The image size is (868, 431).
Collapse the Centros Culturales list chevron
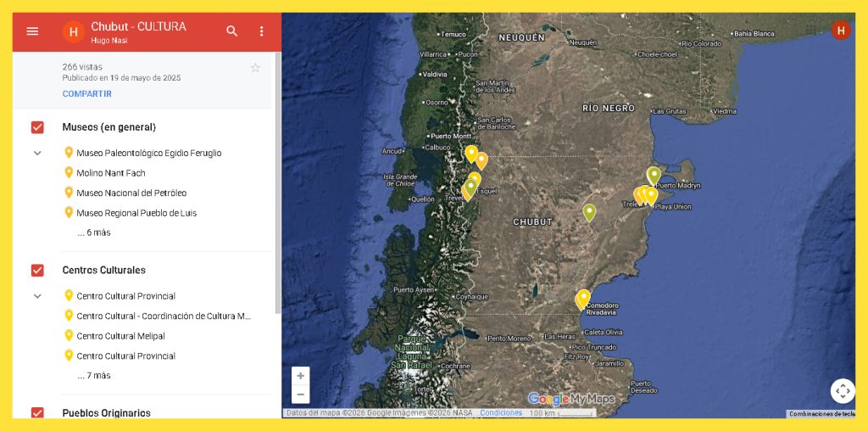pyautogui.click(x=37, y=296)
